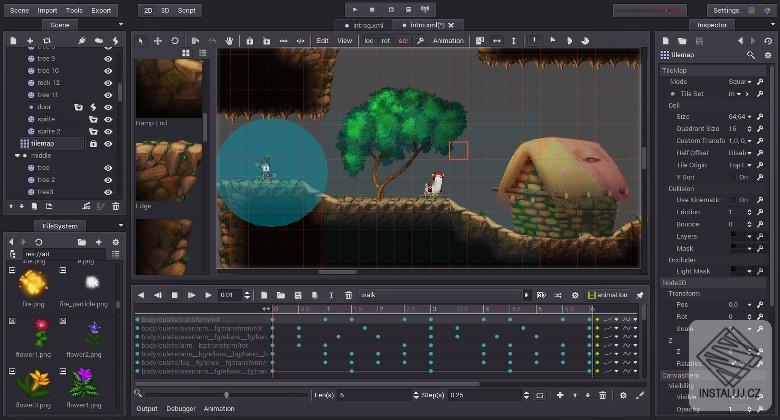Open the viewport View menu button
780x420 pixels.
pos(345,41)
